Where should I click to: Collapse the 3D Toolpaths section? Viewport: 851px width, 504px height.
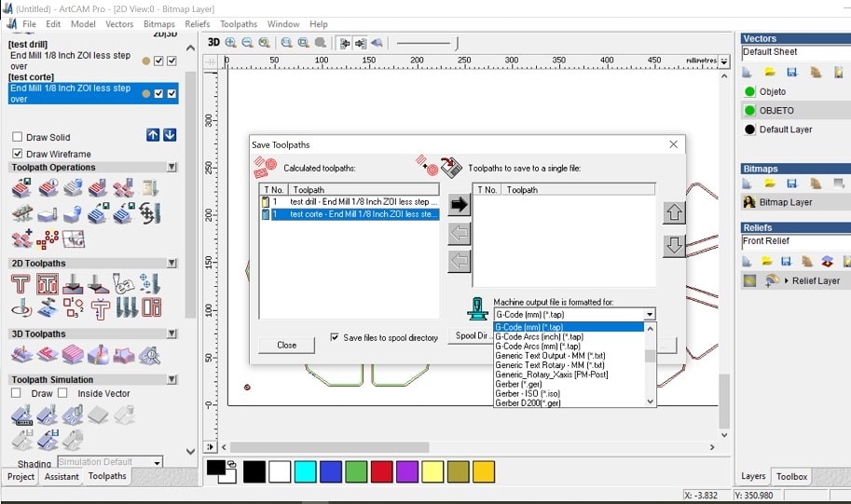point(172,334)
